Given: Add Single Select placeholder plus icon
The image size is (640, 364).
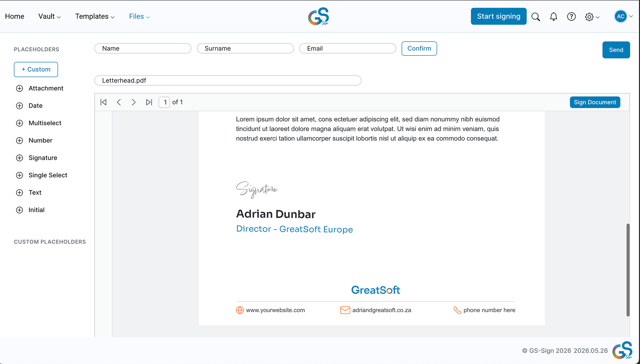Looking at the screenshot, I should click(20, 175).
